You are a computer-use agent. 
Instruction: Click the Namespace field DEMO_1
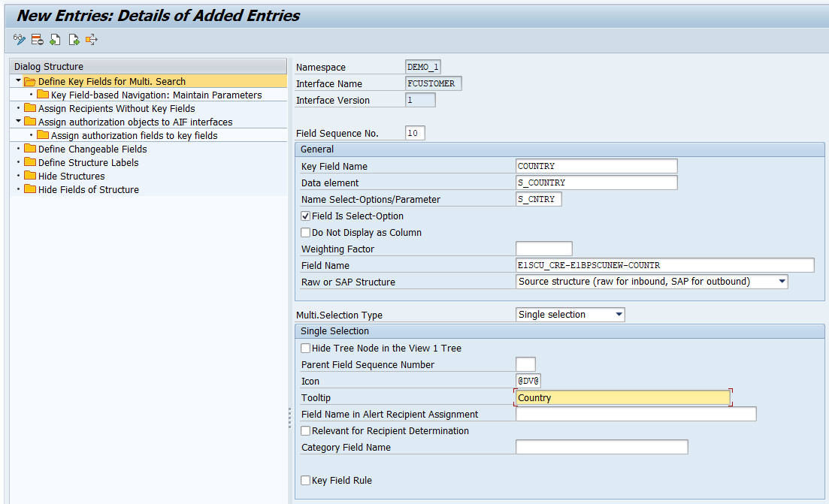[x=423, y=67]
